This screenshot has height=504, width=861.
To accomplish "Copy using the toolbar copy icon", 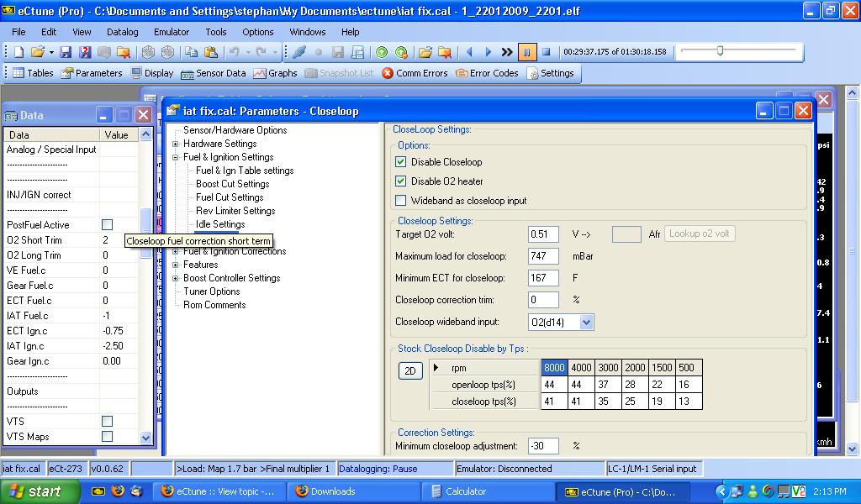I will click(x=191, y=52).
